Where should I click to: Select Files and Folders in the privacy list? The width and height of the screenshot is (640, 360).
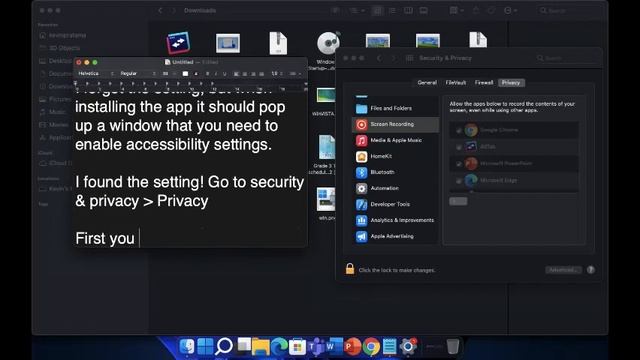395,108
